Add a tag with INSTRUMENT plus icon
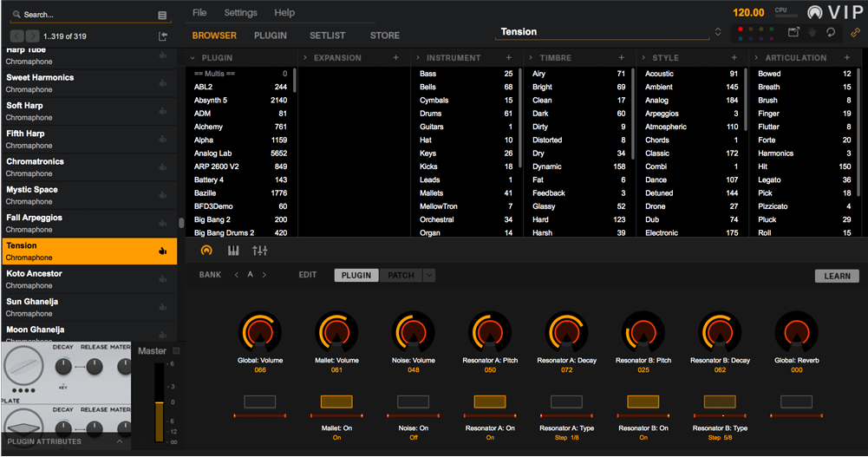Screen dimensions: 868x457 pyautogui.click(x=508, y=57)
